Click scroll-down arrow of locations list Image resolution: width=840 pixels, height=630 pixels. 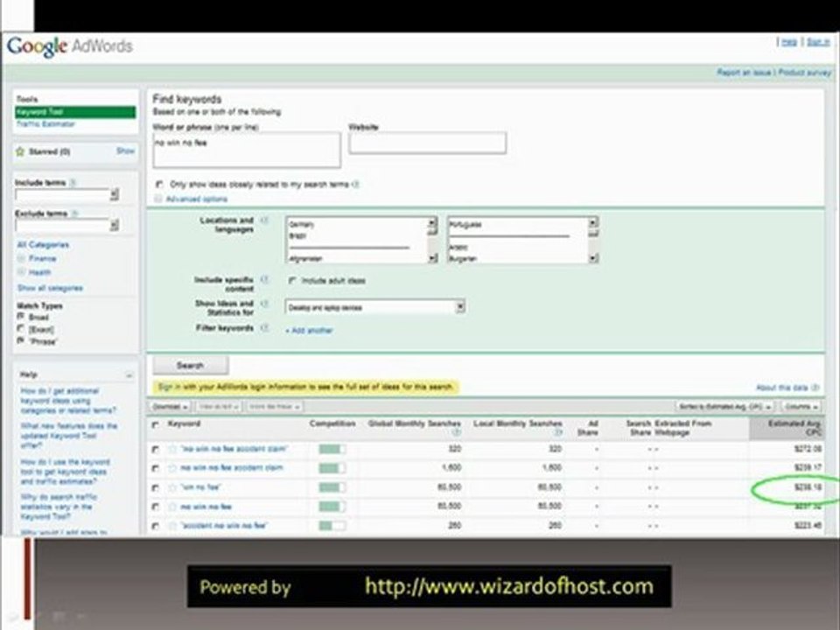(432, 258)
